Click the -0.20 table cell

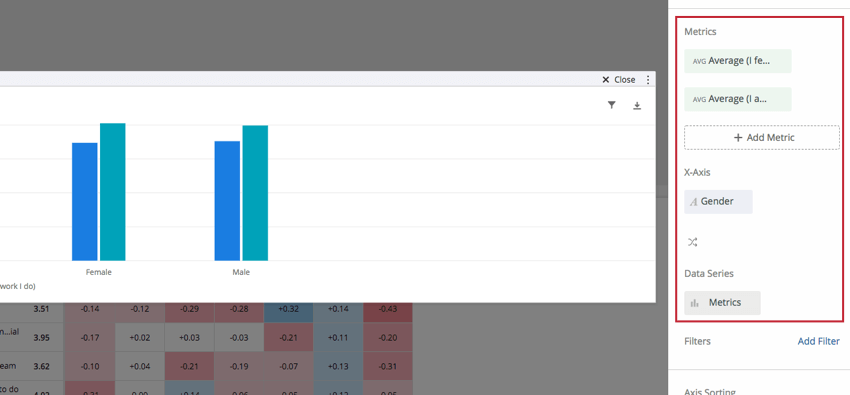coord(388,338)
